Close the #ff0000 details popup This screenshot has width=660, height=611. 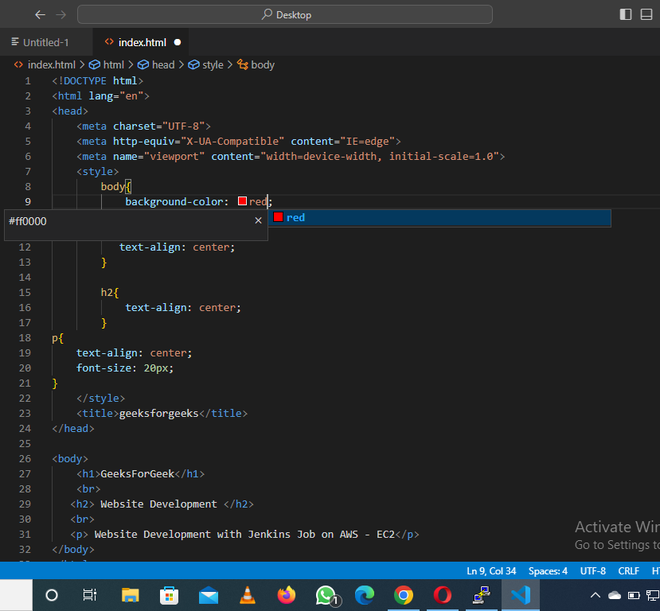click(x=258, y=220)
